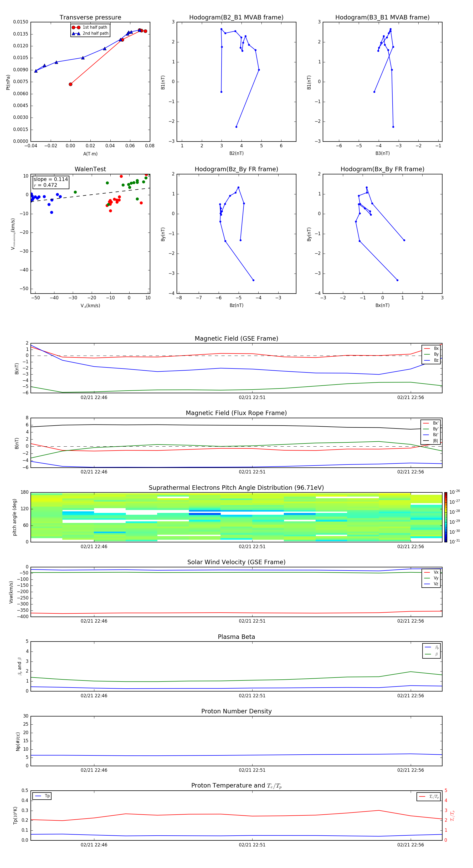Select the β legend entry in Plasma Beta

click(431, 654)
